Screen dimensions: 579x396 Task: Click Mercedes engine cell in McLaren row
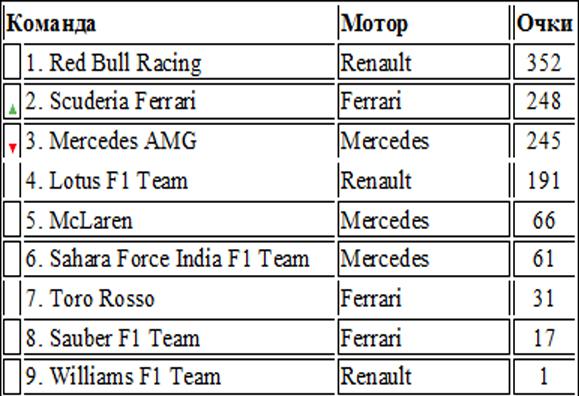424,220
